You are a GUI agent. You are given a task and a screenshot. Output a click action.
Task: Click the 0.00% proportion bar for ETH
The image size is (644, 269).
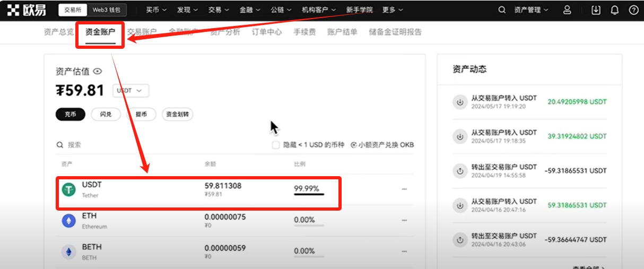coord(309,225)
